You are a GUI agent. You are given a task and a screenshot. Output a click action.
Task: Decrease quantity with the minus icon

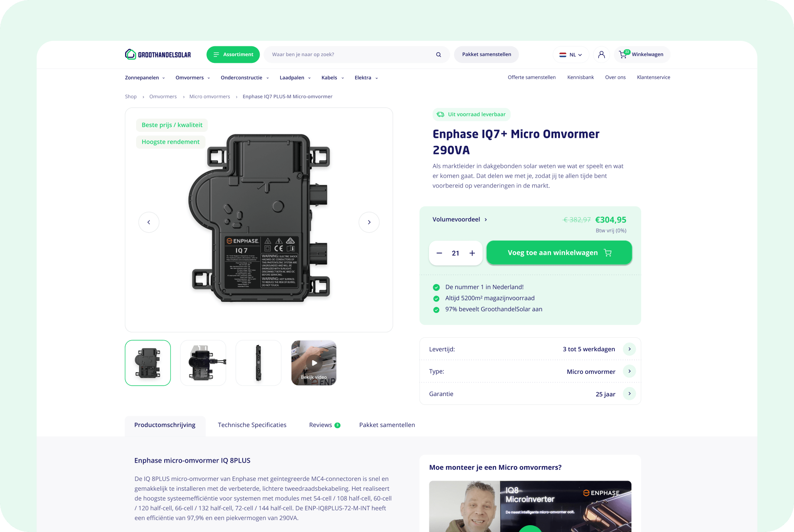pos(439,253)
